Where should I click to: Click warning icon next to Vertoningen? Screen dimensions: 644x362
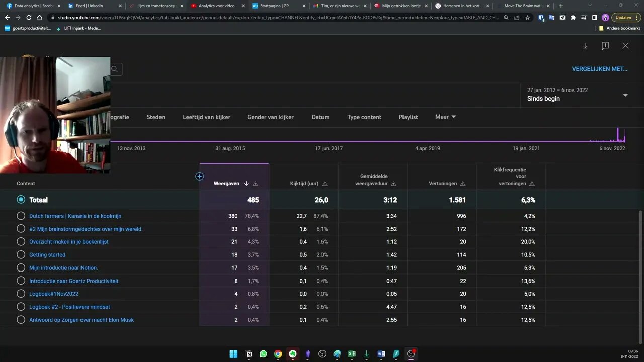(463, 184)
